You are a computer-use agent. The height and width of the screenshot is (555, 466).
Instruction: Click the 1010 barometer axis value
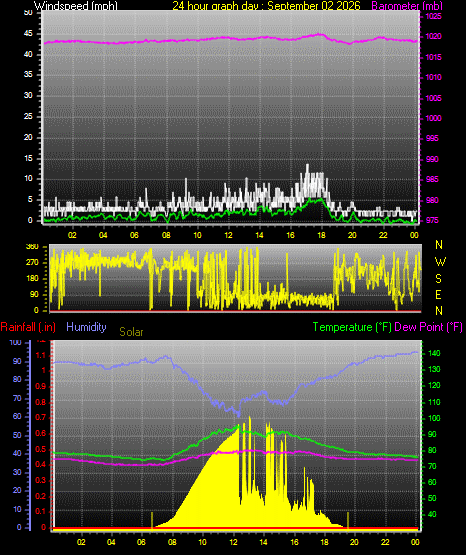click(433, 77)
